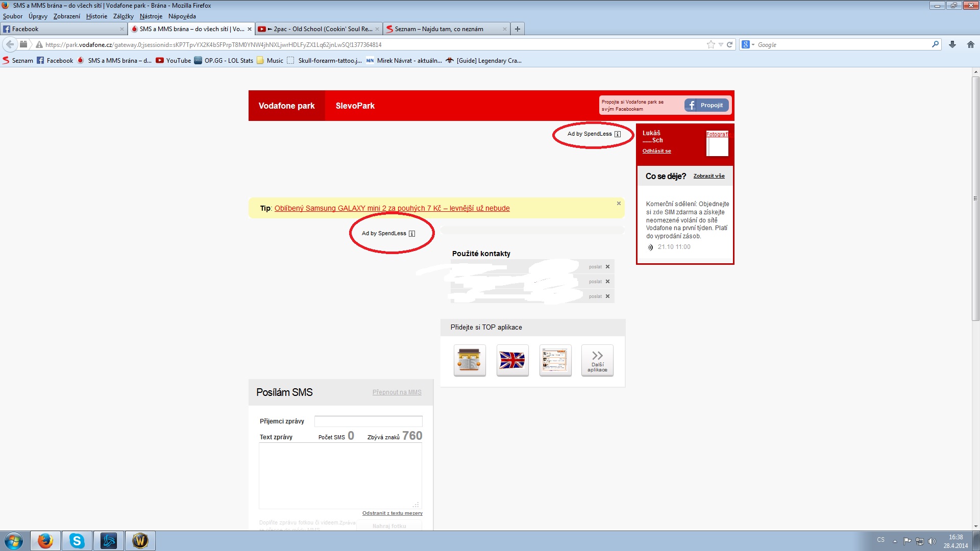
Task: Open the Skull-forearm-tattoo bookmark
Action: pyautogui.click(x=325, y=60)
